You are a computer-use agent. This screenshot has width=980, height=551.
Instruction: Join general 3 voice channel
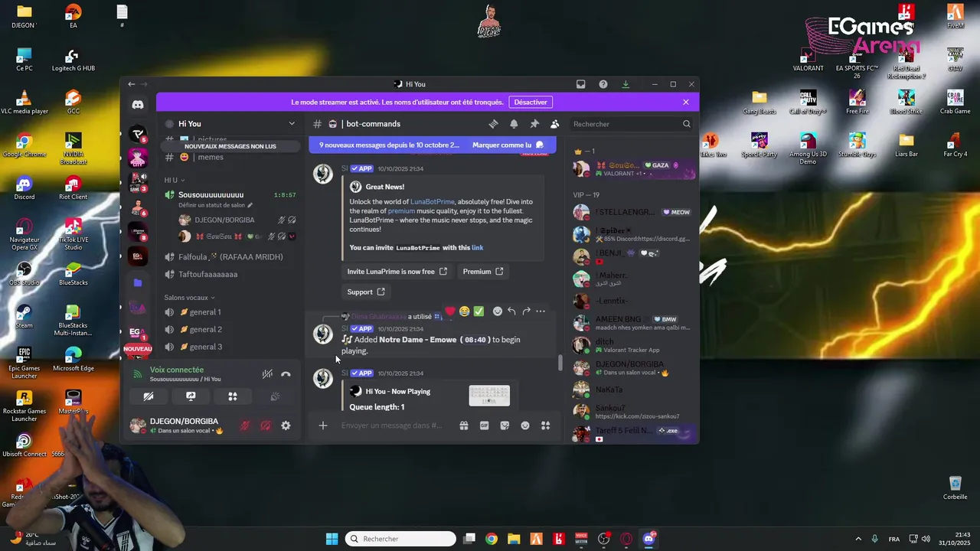click(x=230, y=347)
